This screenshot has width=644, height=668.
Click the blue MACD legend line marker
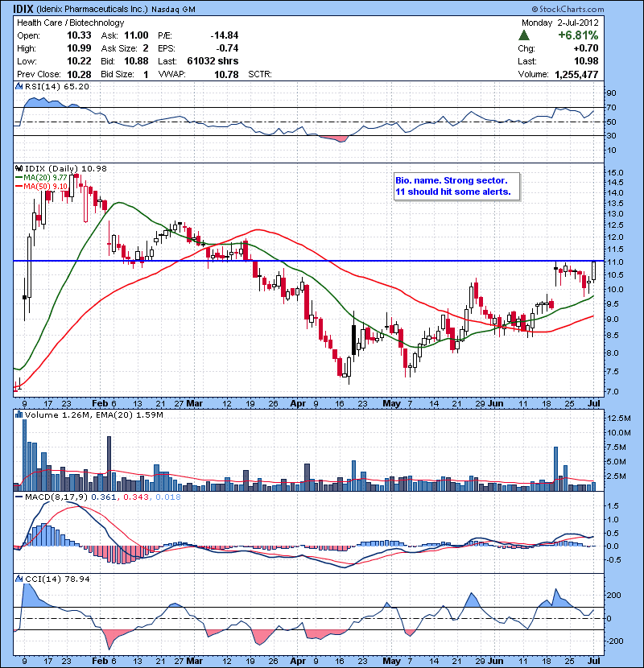tap(19, 497)
